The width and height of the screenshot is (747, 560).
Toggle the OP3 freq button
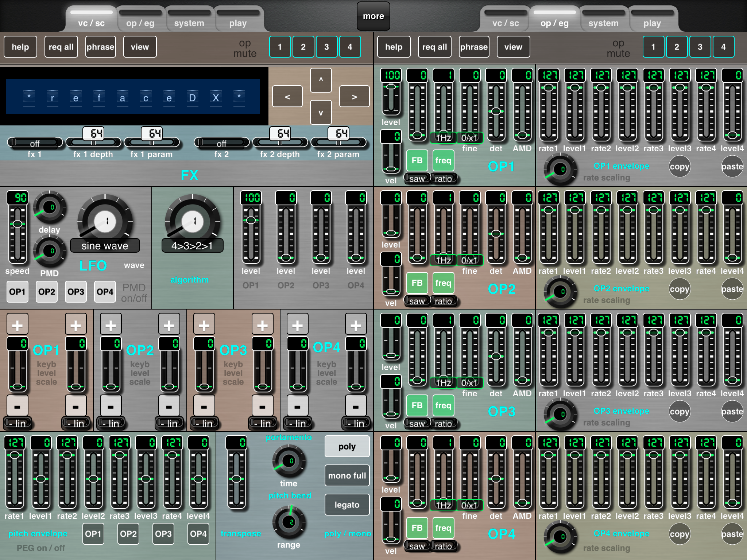444,405
